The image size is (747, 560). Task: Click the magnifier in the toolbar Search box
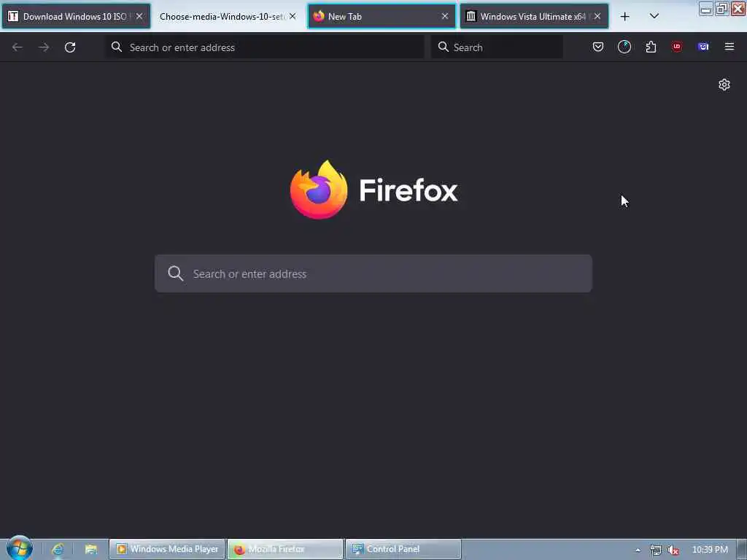pyautogui.click(x=443, y=47)
